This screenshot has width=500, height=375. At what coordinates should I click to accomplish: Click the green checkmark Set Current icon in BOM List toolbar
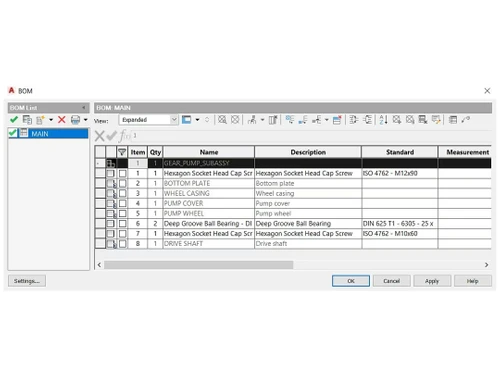14,119
